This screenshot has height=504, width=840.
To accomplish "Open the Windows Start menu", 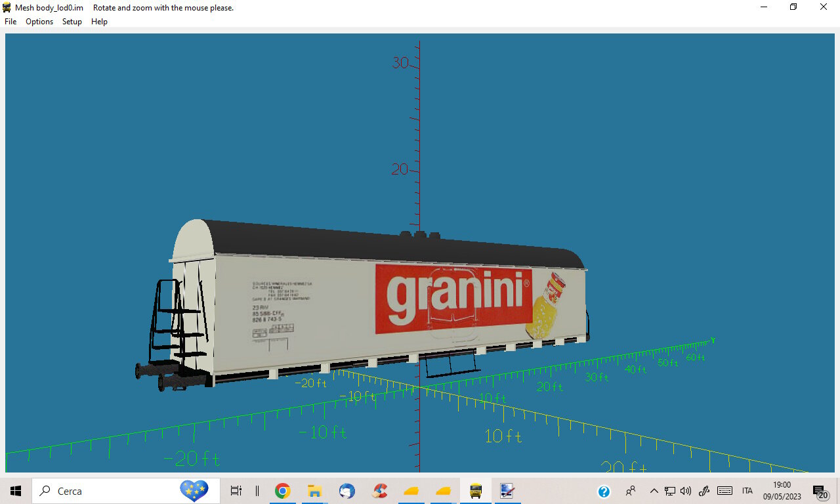I will [x=16, y=491].
